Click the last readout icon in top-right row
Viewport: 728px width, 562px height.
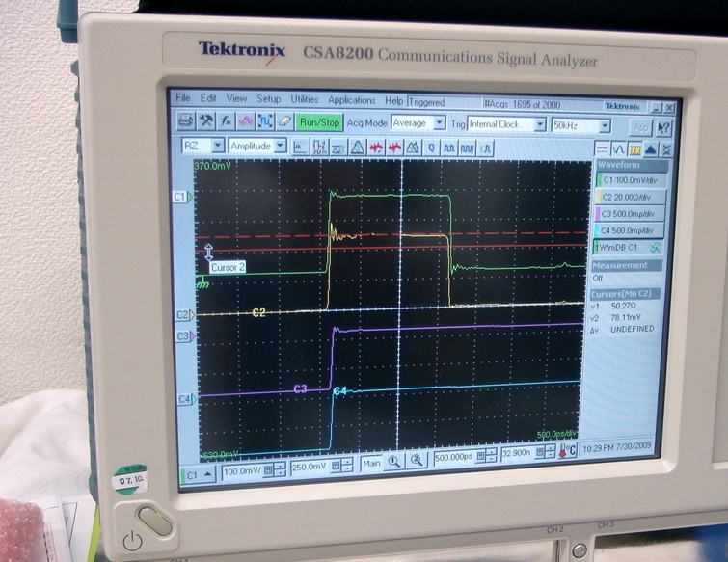(666, 149)
